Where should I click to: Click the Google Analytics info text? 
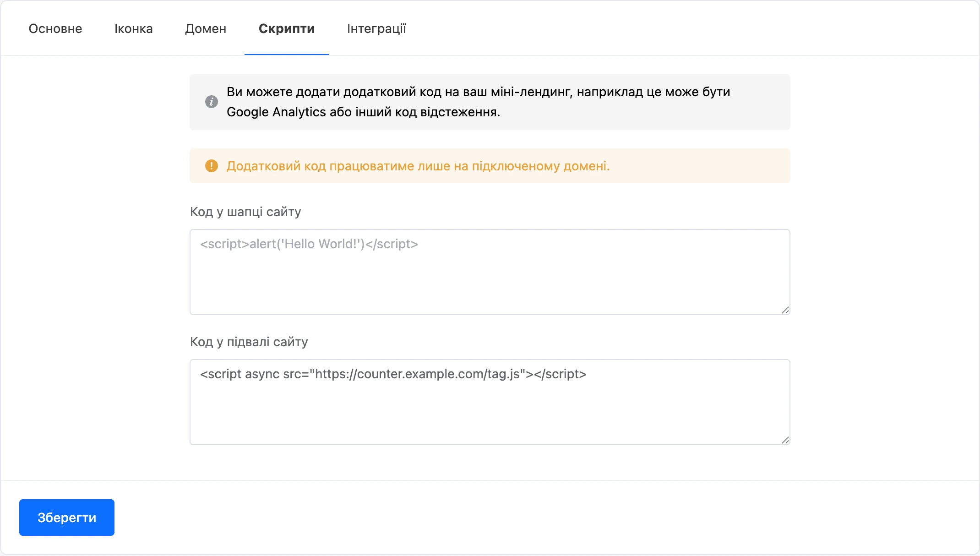tap(478, 102)
